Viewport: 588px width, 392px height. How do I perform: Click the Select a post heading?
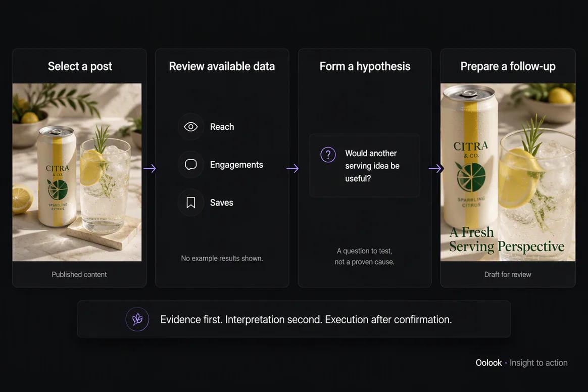80,66
